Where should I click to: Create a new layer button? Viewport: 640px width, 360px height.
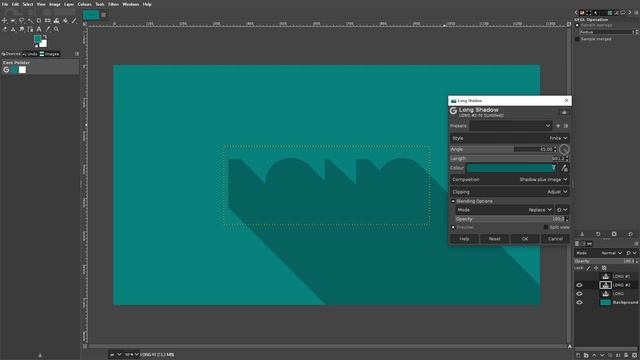coord(578,355)
